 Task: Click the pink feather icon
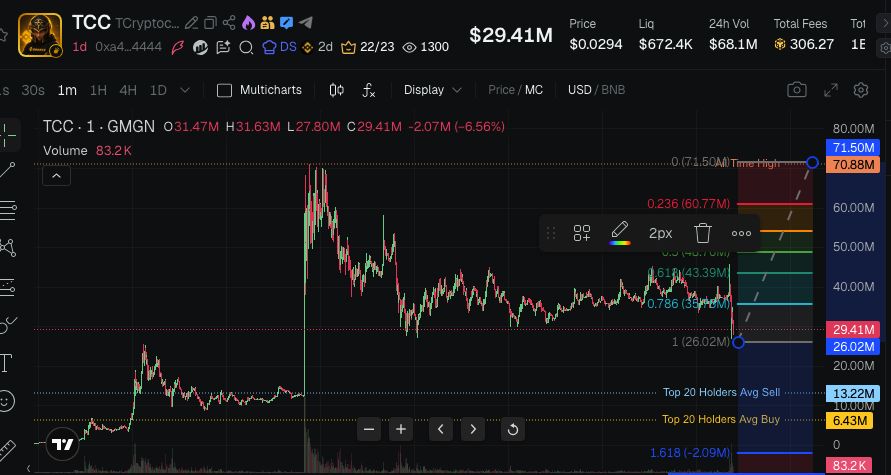[178, 47]
